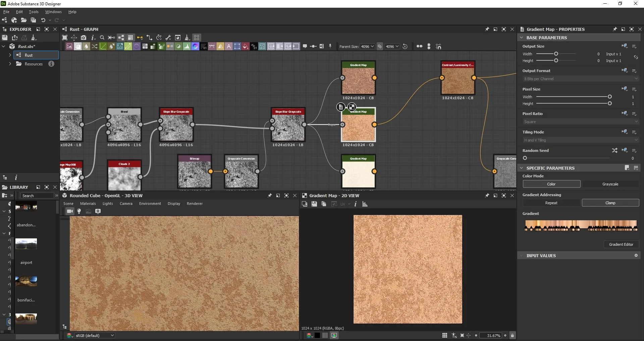Align selected nodes horizontally
644x341 pixels.
click(x=420, y=46)
